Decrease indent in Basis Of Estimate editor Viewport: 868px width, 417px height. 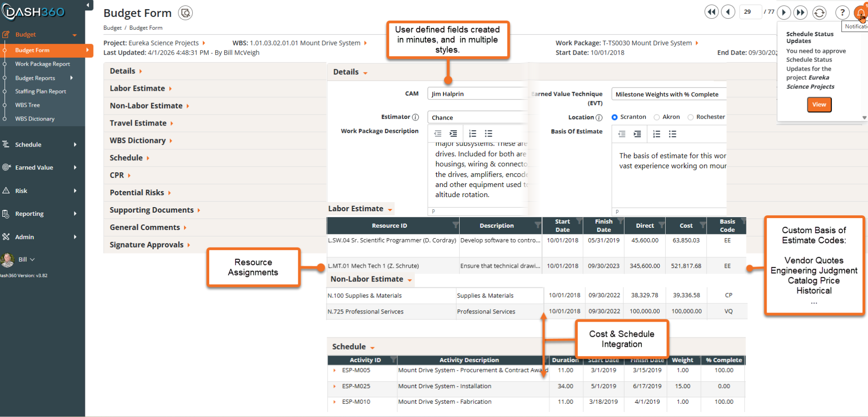click(622, 134)
